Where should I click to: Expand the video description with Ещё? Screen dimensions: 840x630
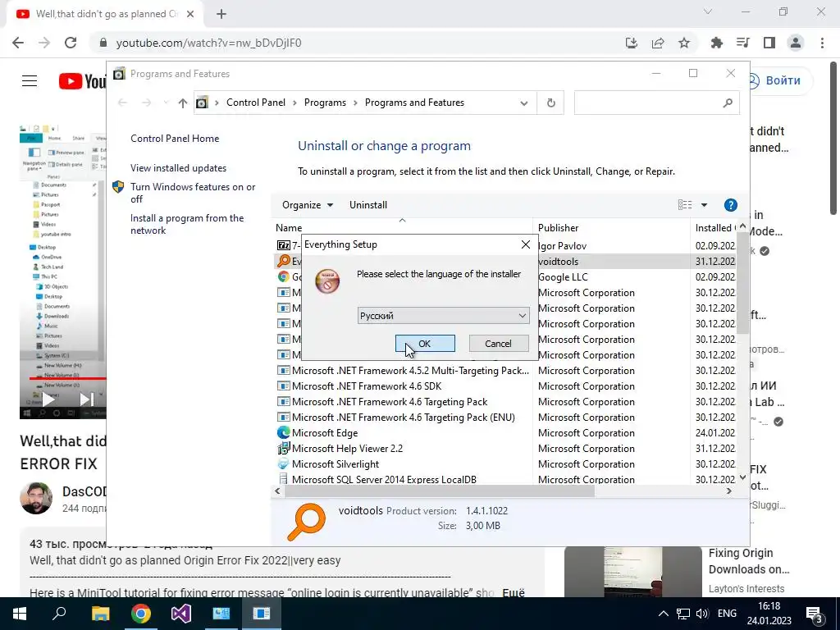pos(514,592)
